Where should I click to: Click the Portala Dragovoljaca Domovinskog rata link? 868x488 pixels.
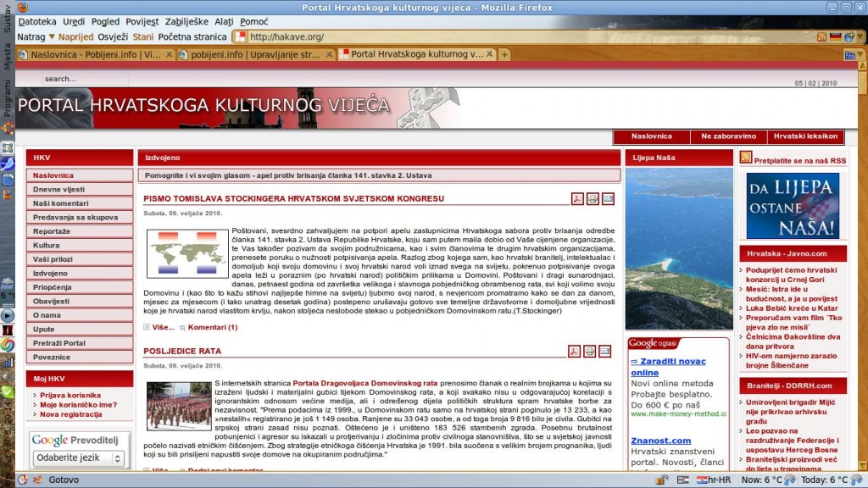coord(364,383)
